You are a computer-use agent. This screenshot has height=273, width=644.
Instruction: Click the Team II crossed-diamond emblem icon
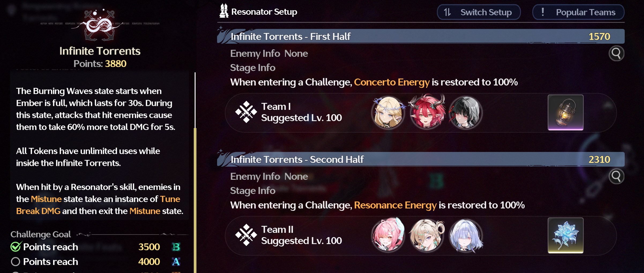coord(246,235)
